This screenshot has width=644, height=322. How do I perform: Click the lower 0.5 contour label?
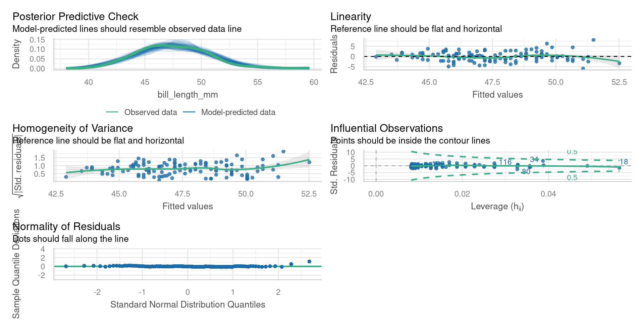tap(572, 177)
